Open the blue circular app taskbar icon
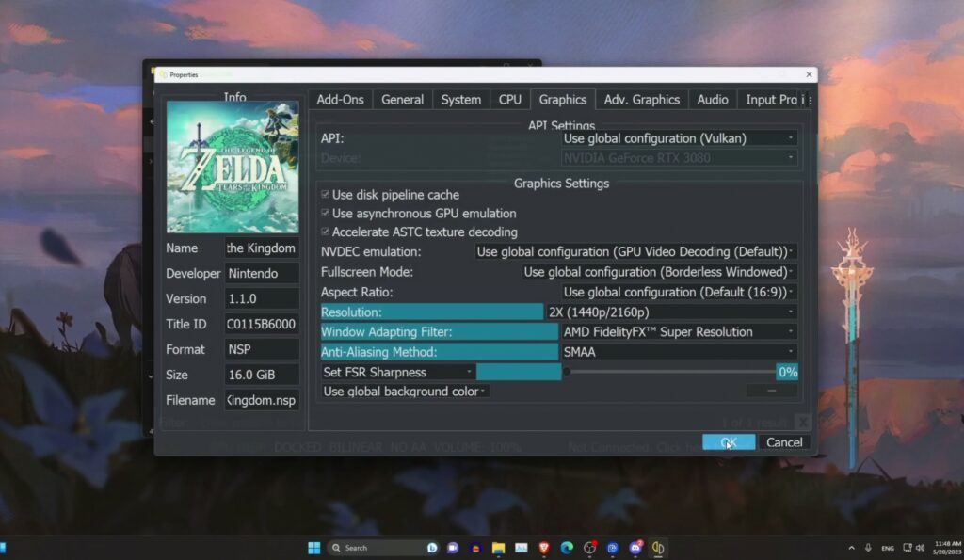This screenshot has width=964, height=560. pyautogui.click(x=612, y=548)
